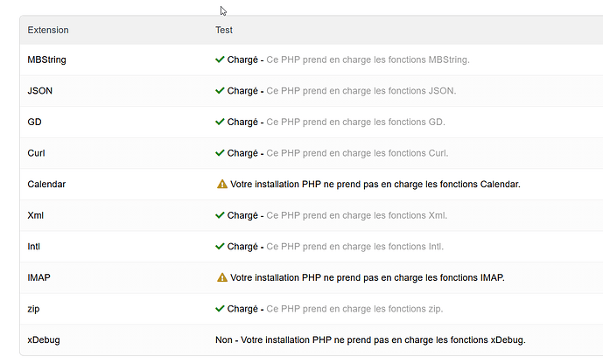The height and width of the screenshot is (364, 603).
Task: Click the IMAP functions warning message
Action: pos(368,277)
